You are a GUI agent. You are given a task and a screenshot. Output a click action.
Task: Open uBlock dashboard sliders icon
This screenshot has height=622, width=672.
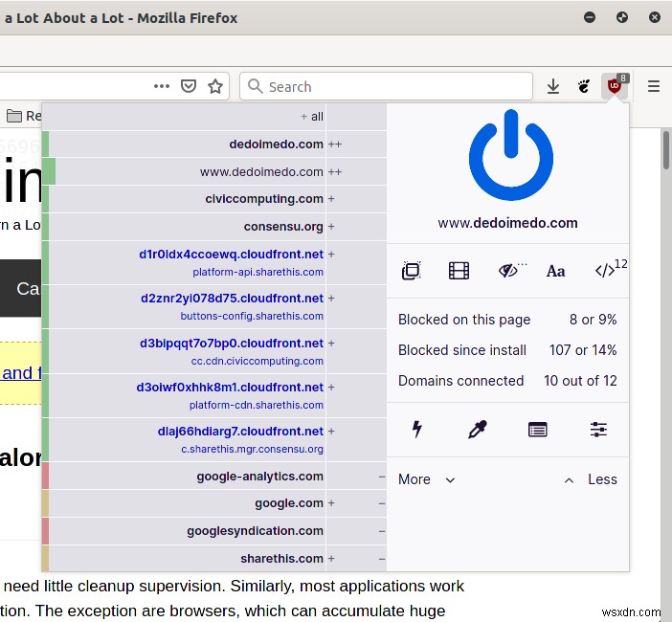point(598,430)
